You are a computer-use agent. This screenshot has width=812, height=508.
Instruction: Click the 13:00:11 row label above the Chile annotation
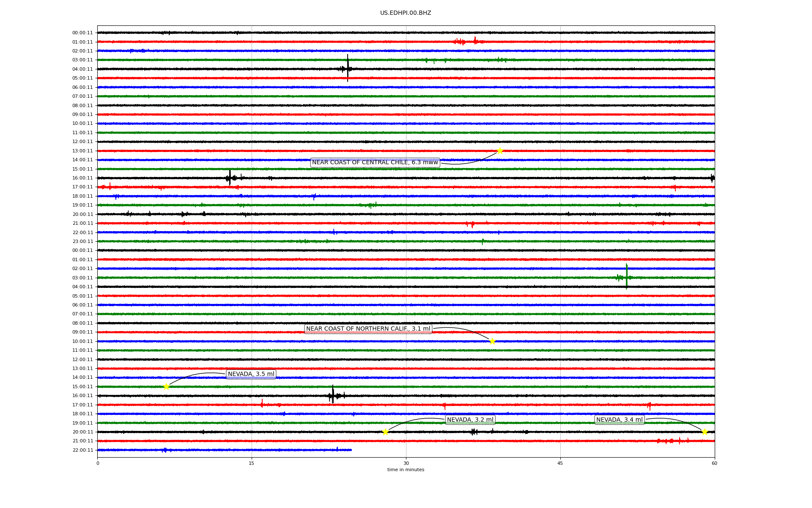pos(82,151)
